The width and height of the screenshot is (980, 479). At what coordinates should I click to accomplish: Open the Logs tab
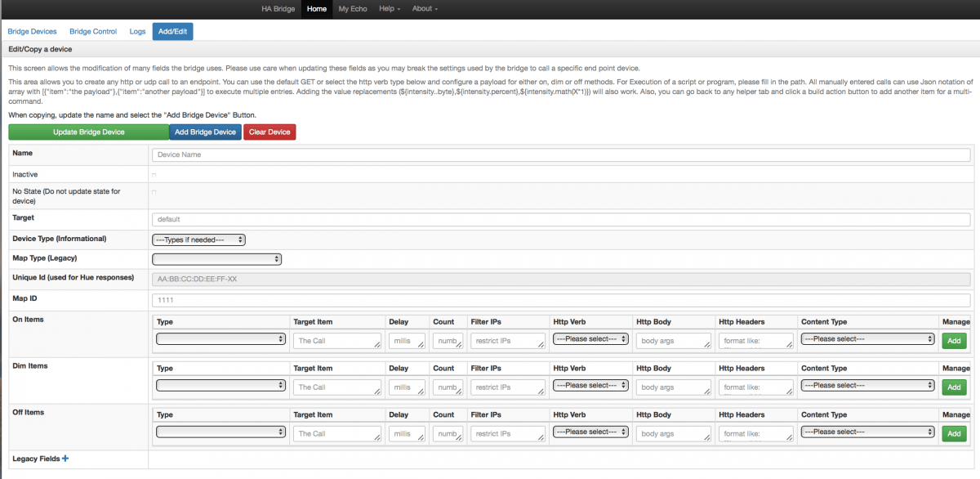click(137, 32)
